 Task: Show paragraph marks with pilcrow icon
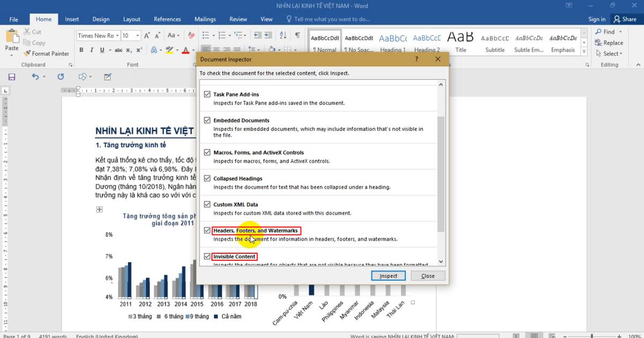[x=297, y=35]
